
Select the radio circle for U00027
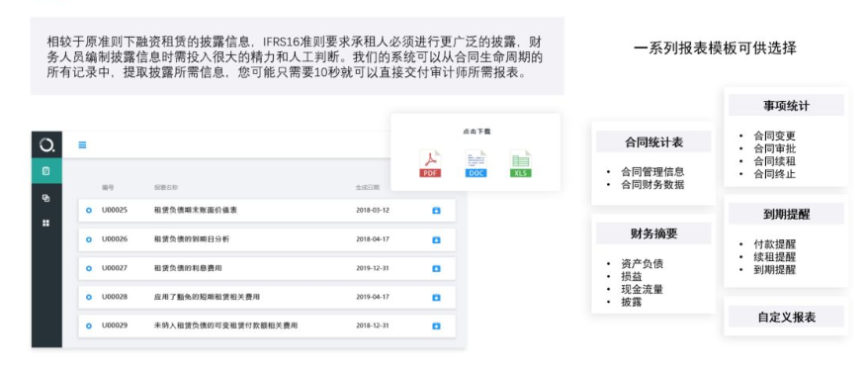(89, 268)
